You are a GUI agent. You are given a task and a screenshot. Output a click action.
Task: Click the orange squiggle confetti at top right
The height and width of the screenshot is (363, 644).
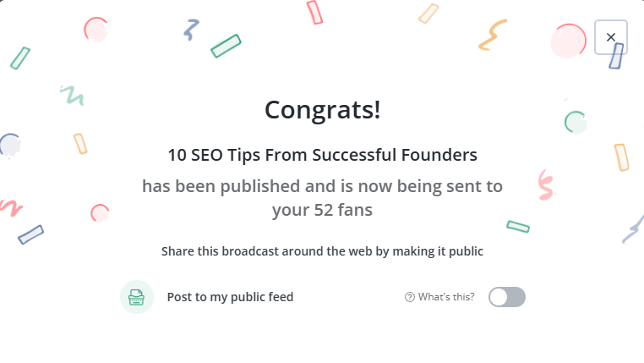click(492, 35)
